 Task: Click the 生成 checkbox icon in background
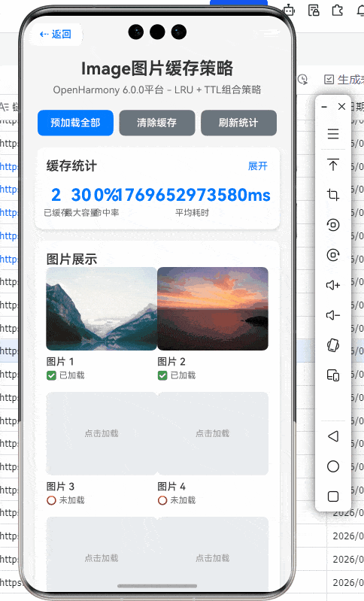[x=329, y=79]
